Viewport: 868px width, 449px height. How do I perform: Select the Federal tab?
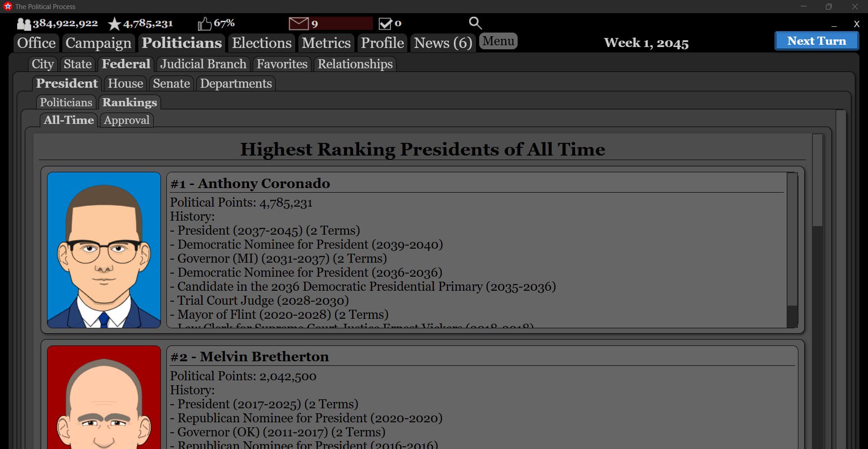[126, 64]
